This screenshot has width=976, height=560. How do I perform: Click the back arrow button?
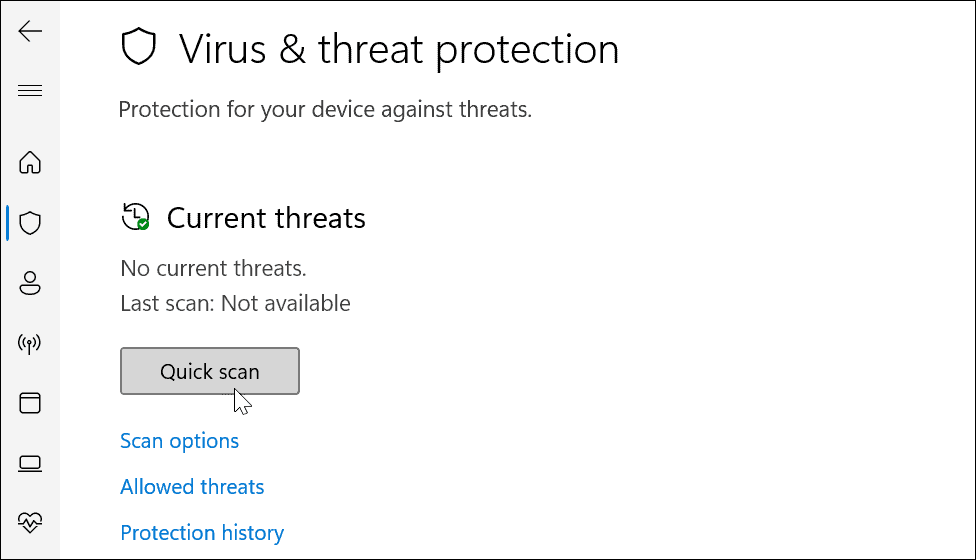coord(30,32)
